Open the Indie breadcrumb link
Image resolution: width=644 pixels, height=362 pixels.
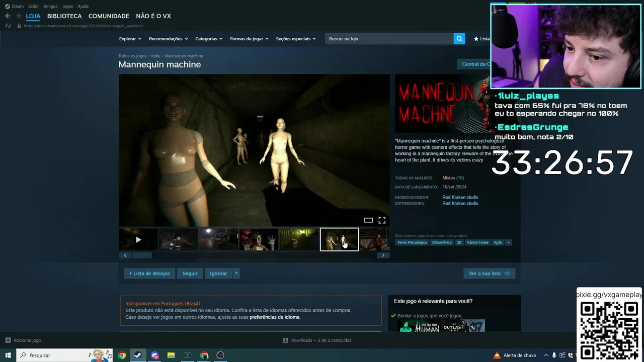click(155, 56)
